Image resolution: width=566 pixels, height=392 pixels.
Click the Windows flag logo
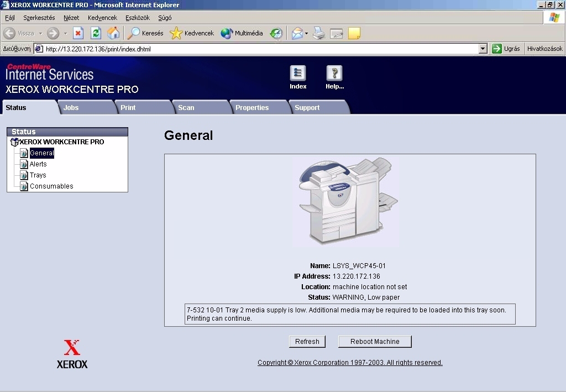click(x=554, y=17)
